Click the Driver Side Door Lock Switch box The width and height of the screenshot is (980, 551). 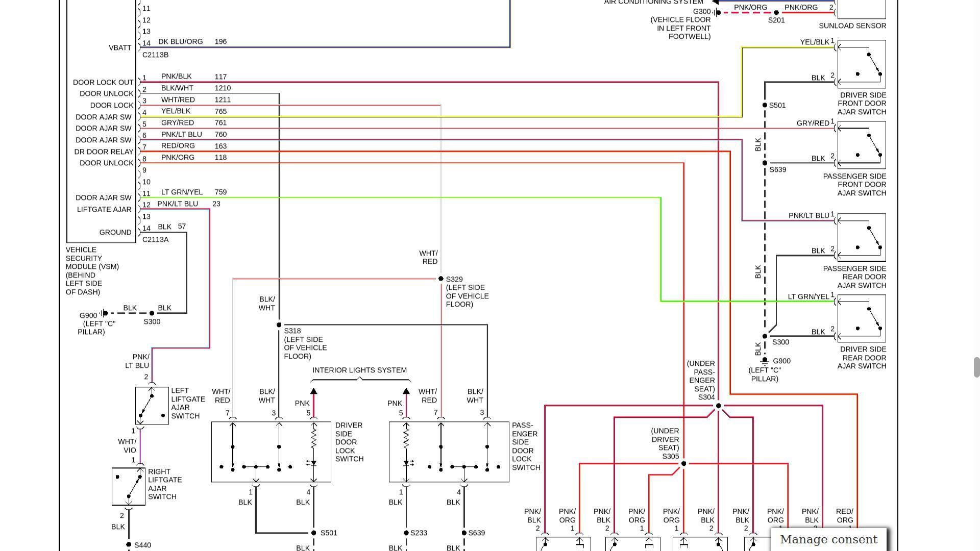(x=271, y=452)
